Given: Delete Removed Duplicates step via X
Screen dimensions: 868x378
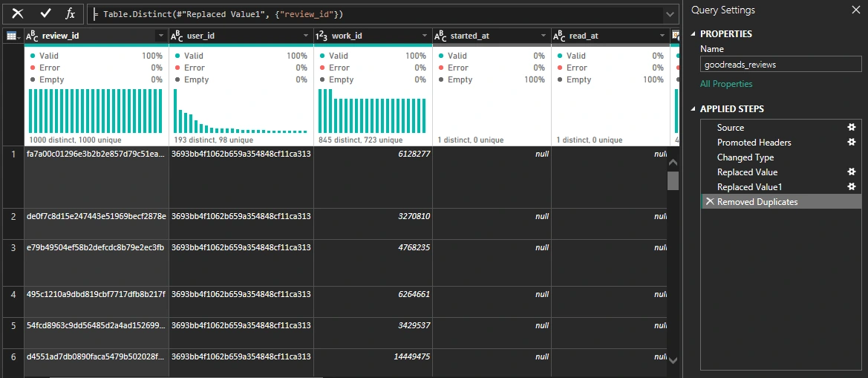Looking at the screenshot, I should pos(710,201).
